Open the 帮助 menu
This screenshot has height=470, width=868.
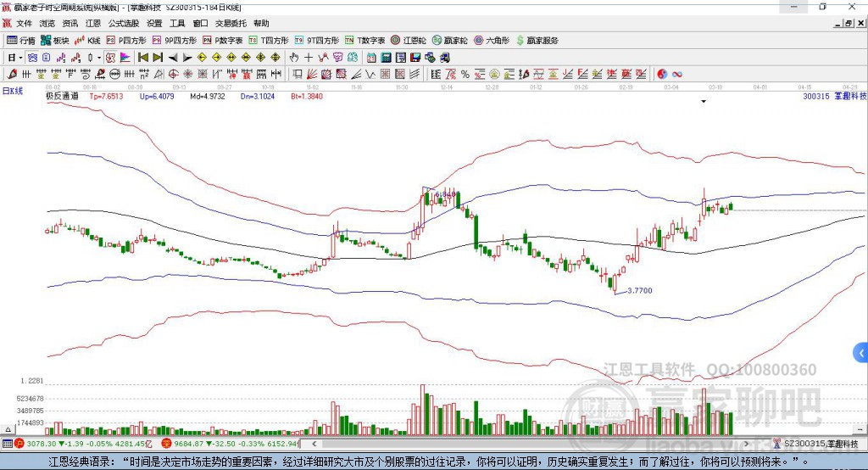[261, 23]
